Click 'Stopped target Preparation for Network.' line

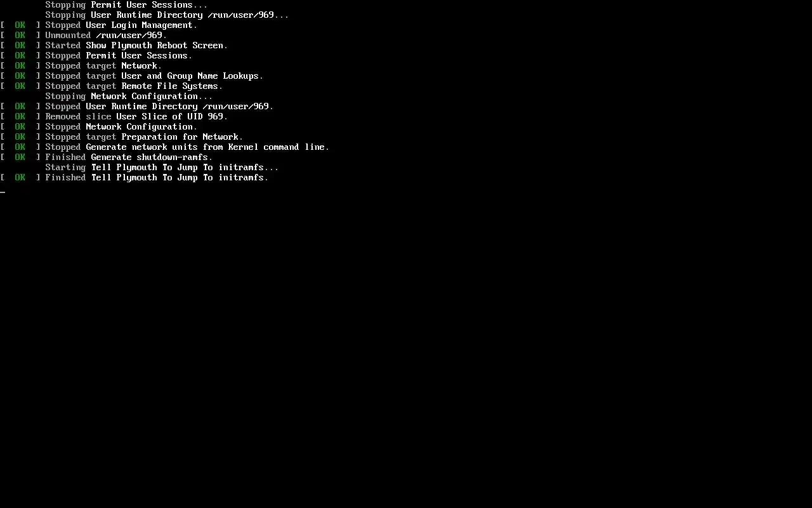pyautogui.click(x=144, y=137)
